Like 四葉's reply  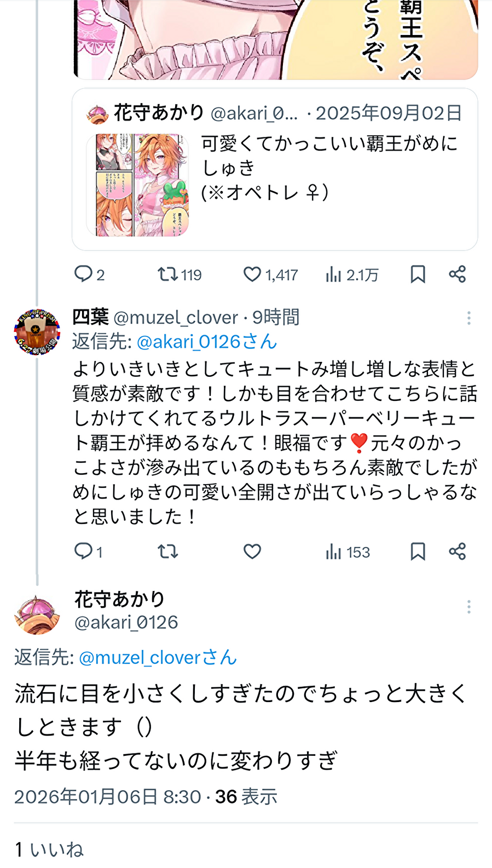(252, 551)
